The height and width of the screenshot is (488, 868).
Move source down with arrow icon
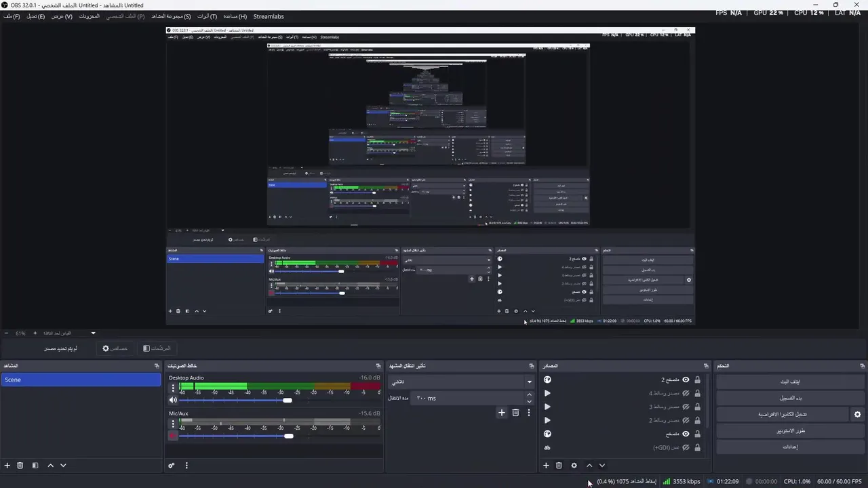click(x=601, y=466)
